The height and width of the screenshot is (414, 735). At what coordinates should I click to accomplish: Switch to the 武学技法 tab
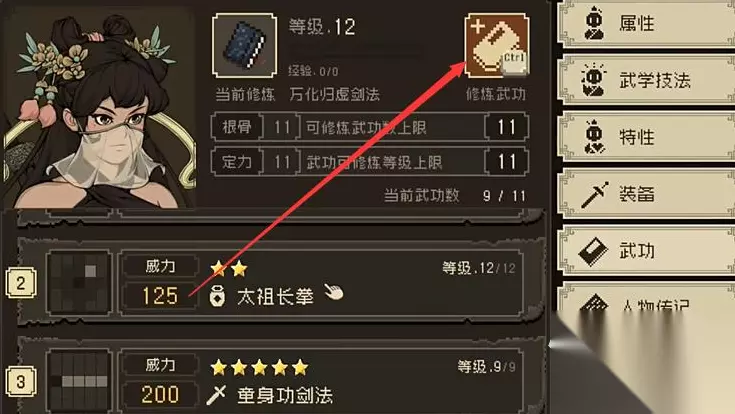646,80
